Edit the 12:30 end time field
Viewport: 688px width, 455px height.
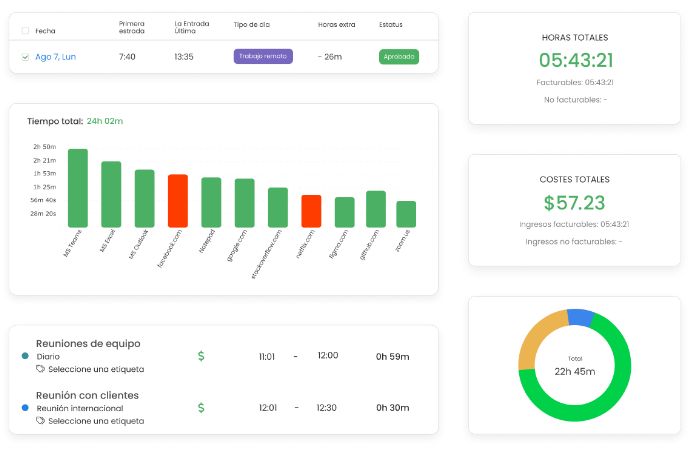coord(326,408)
